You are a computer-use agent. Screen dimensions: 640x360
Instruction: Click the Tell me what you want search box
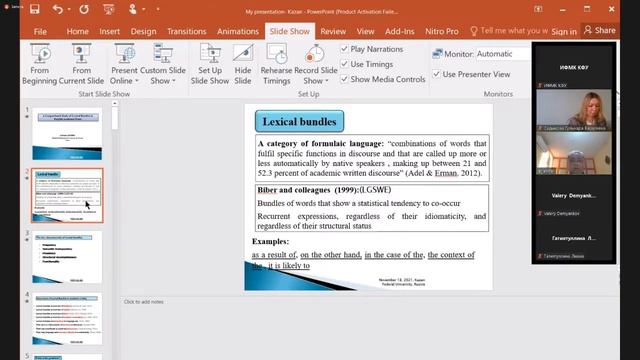[509, 31]
